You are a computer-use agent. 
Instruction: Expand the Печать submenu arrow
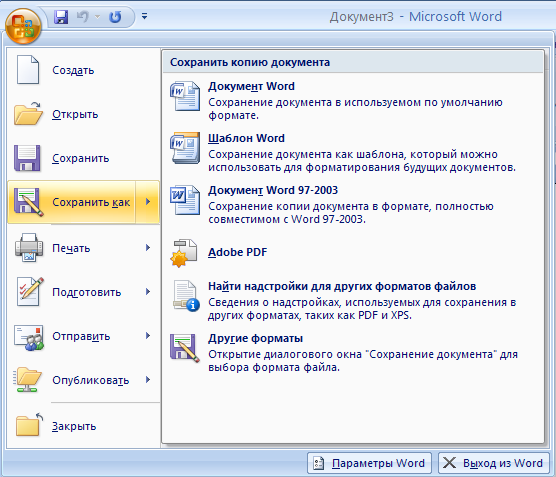click(148, 248)
